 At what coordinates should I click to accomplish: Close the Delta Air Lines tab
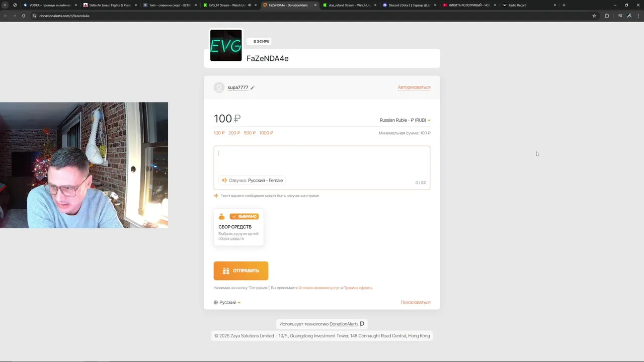coord(135,5)
